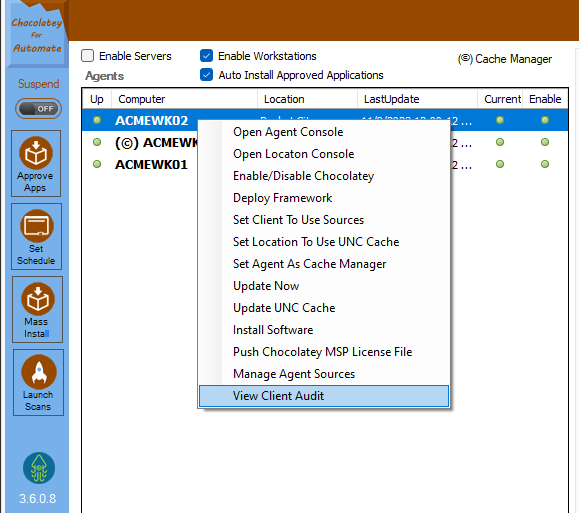Sort by the LastUpdate column header
The image size is (579, 513).
pyautogui.click(x=417, y=99)
